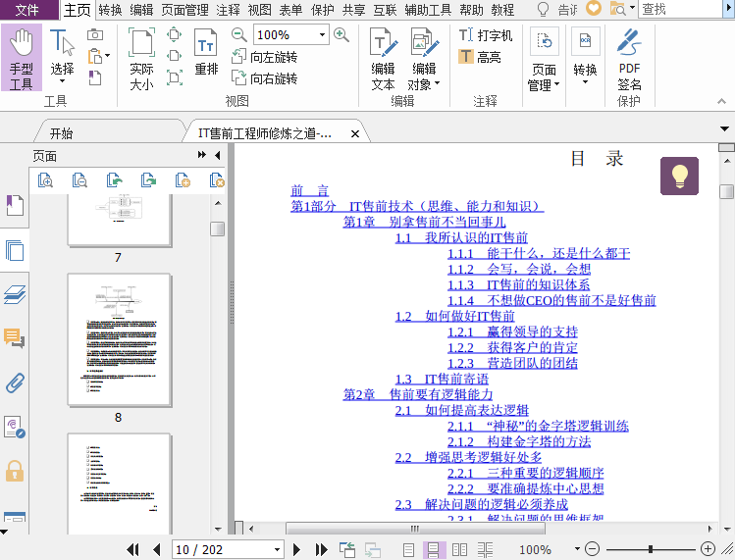Open link 2.2.1 三种重要的逻辑顺序

click(525, 473)
